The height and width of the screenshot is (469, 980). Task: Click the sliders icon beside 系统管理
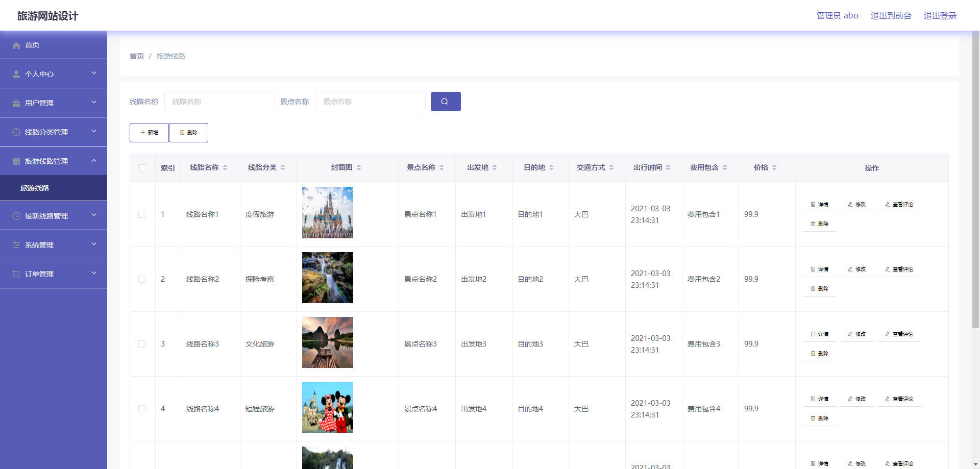[16, 245]
